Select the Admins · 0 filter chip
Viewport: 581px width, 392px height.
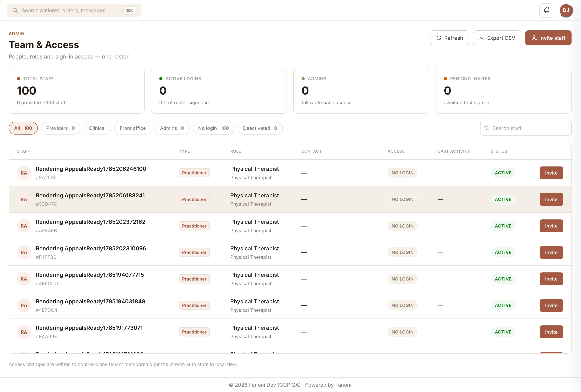[x=172, y=128]
